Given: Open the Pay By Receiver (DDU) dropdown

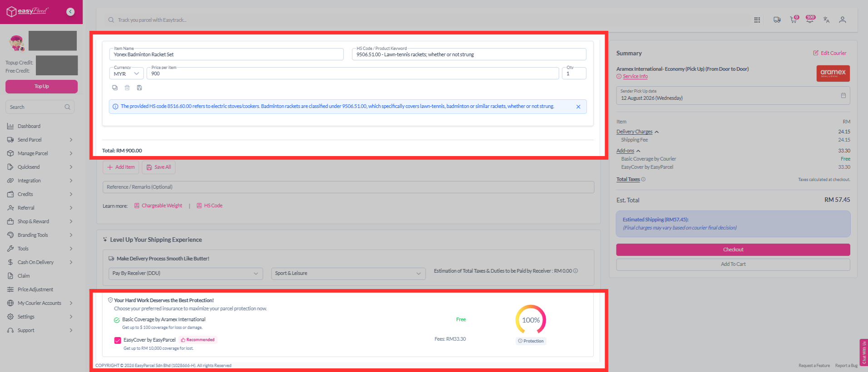Looking at the screenshot, I should click(185, 274).
